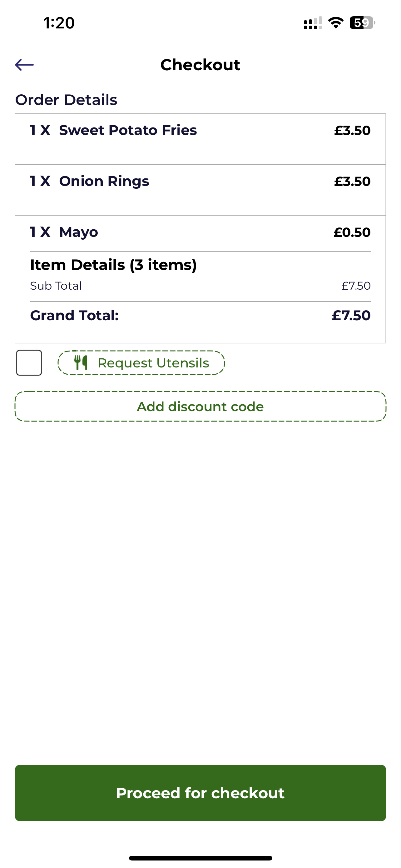Select the Sweet Potato Fries order row

[x=200, y=139]
